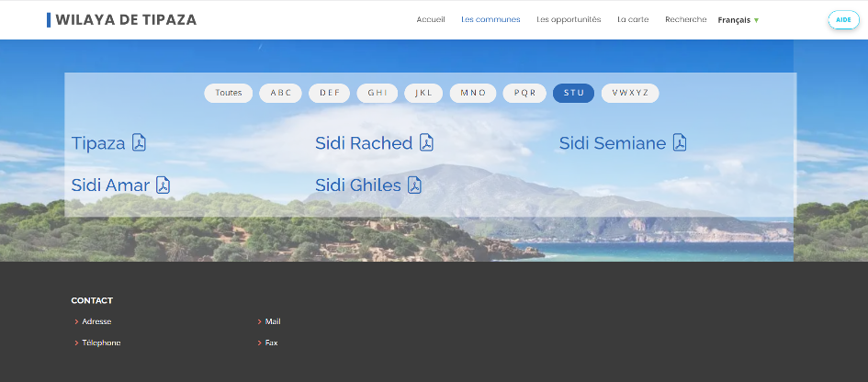Open the PDF icon beside Sidi Ghiles
This screenshot has height=382, width=868.
click(x=415, y=185)
